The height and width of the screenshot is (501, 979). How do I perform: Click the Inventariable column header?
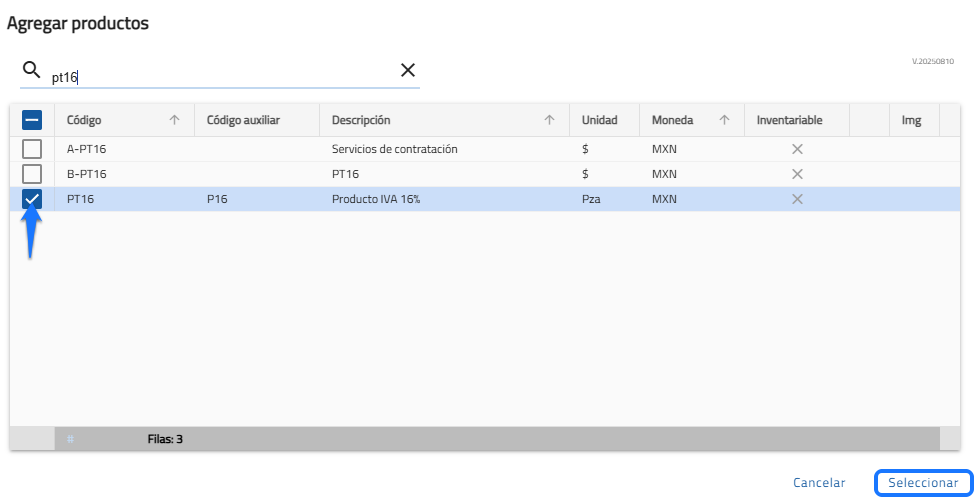click(x=789, y=120)
